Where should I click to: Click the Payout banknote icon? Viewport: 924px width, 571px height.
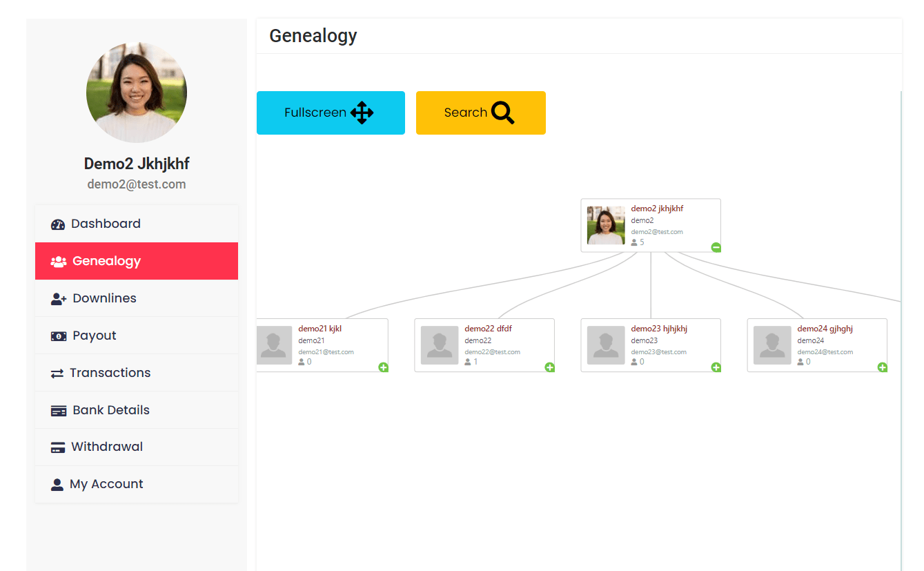point(58,336)
